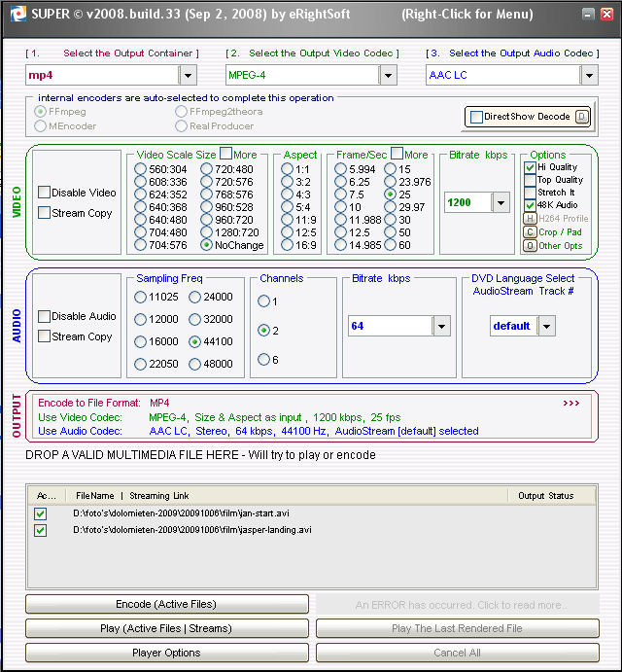This screenshot has width=622, height=672.
Task: Open the Output Container dropdown (mp4)
Action: [188, 76]
